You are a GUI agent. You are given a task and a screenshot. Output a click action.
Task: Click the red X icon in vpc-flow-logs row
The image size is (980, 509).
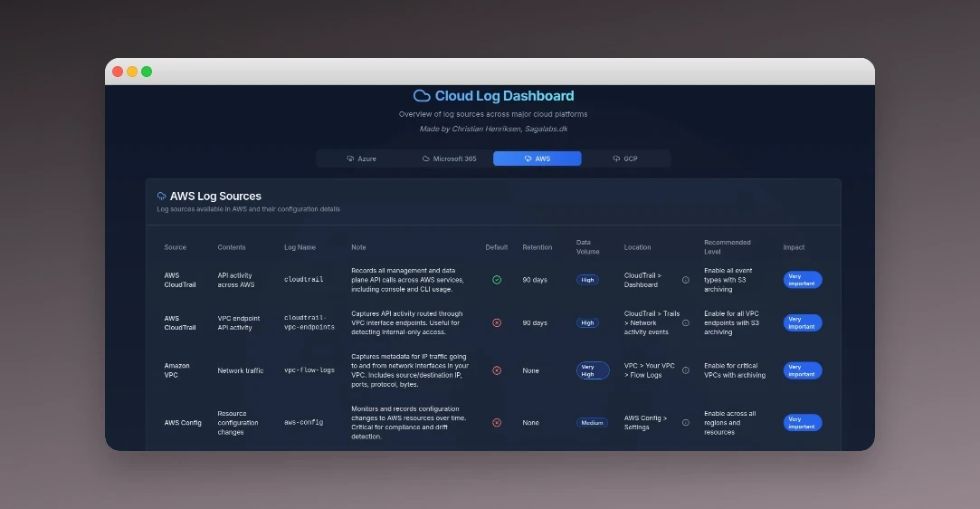point(497,370)
